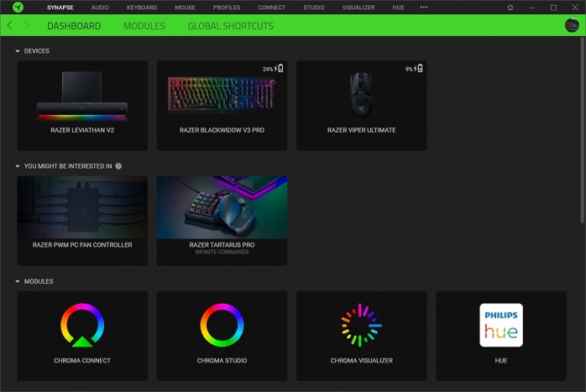Click the Infinite Commands subtitle

(222, 252)
